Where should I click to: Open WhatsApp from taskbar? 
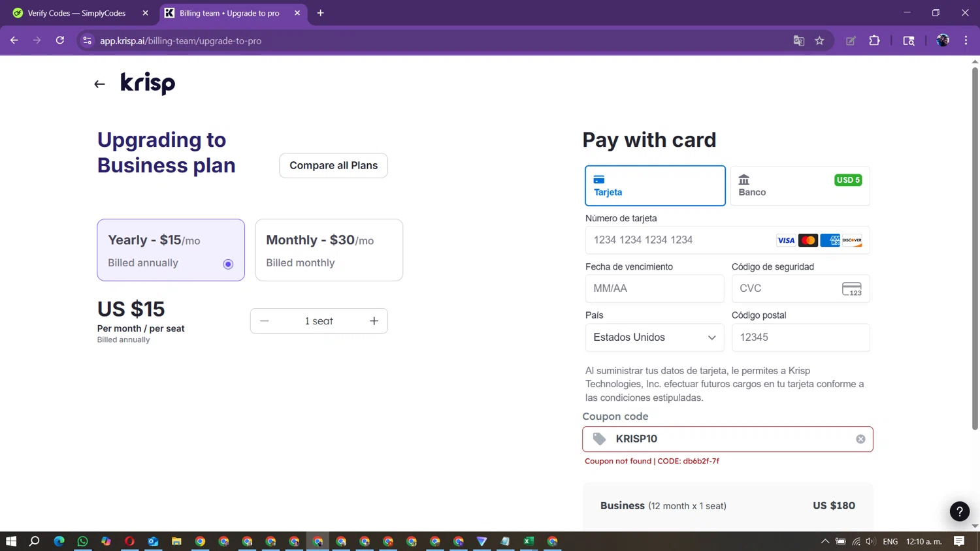point(82,541)
